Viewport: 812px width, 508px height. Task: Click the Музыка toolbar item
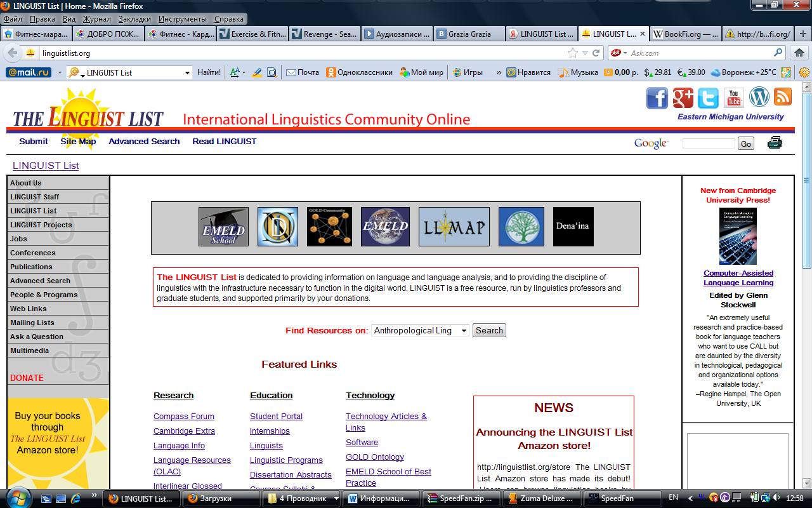pyautogui.click(x=578, y=72)
